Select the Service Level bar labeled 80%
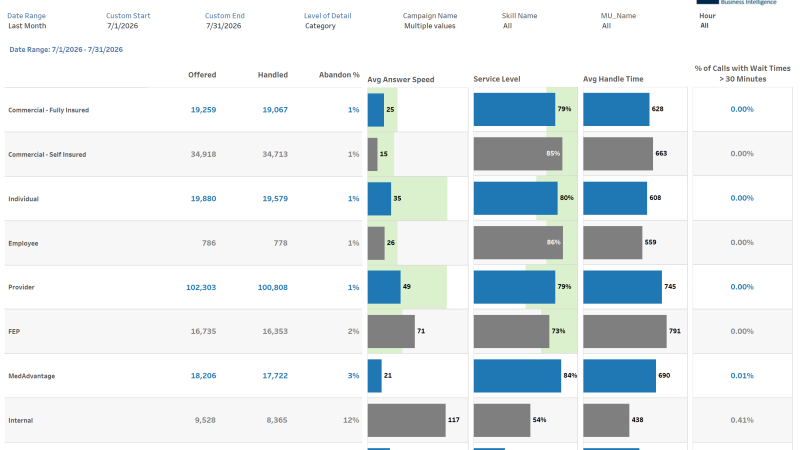This screenshot has width=800, height=450. pos(515,198)
